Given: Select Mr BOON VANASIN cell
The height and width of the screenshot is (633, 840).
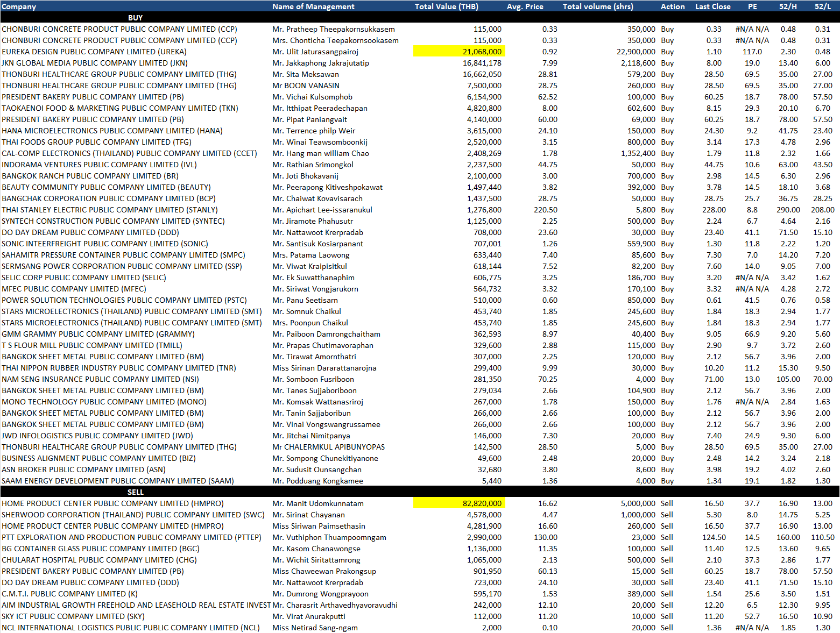Looking at the screenshot, I should click(x=306, y=86).
